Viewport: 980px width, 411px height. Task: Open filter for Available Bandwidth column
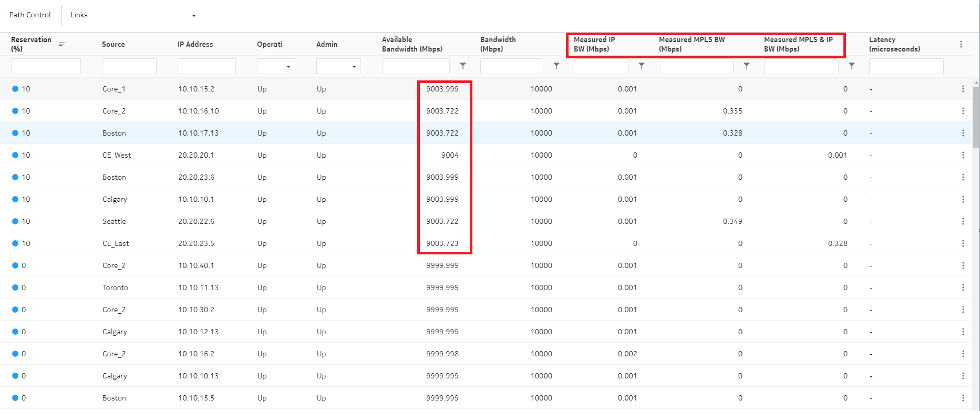tap(463, 66)
